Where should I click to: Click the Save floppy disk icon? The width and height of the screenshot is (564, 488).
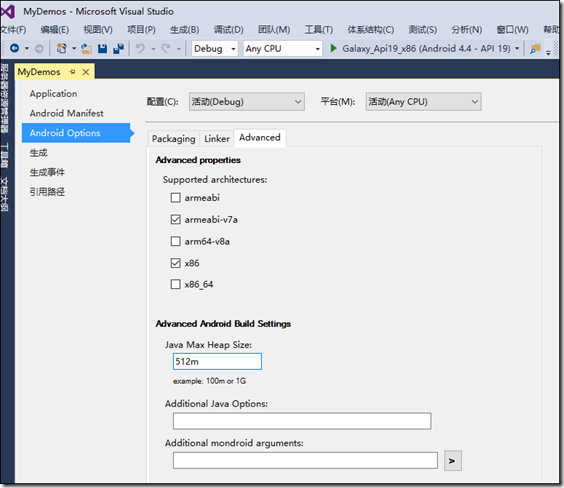pyautogui.click(x=103, y=49)
